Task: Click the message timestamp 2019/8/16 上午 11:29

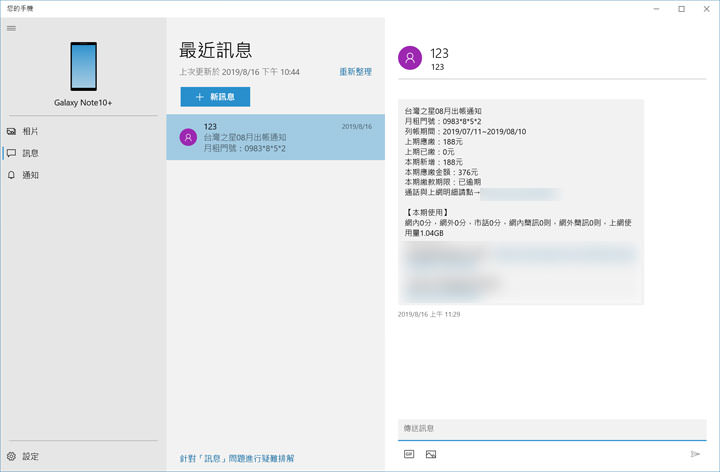Action: coord(429,315)
